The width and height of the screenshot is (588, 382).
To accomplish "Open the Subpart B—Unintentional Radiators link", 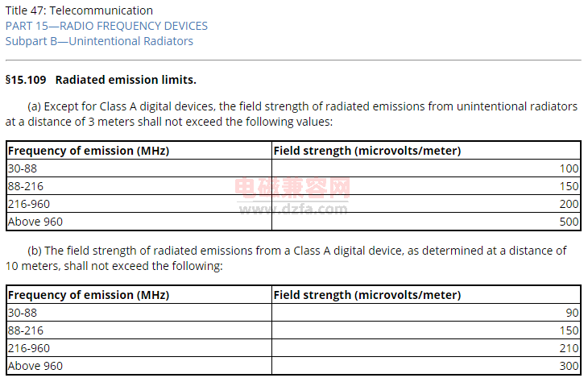I will coord(99,41).
